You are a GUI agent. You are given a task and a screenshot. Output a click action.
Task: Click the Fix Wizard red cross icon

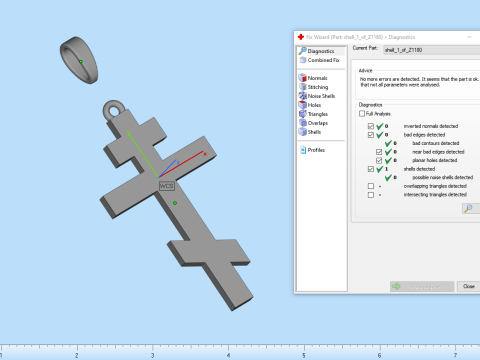pyautogui.click(x=301, y=37)
